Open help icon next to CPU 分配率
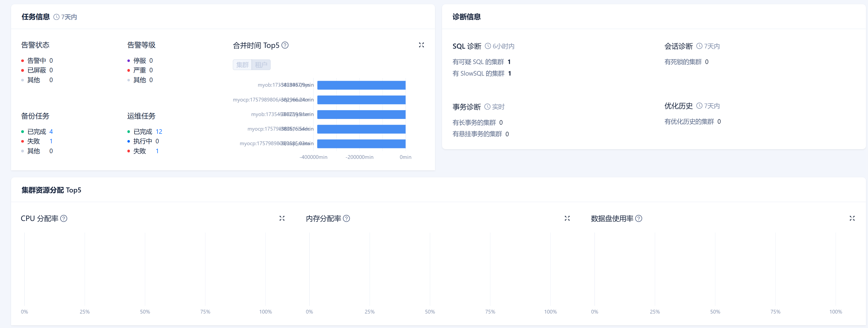Screen dimensions: 868x328 (x=63, y=218)
